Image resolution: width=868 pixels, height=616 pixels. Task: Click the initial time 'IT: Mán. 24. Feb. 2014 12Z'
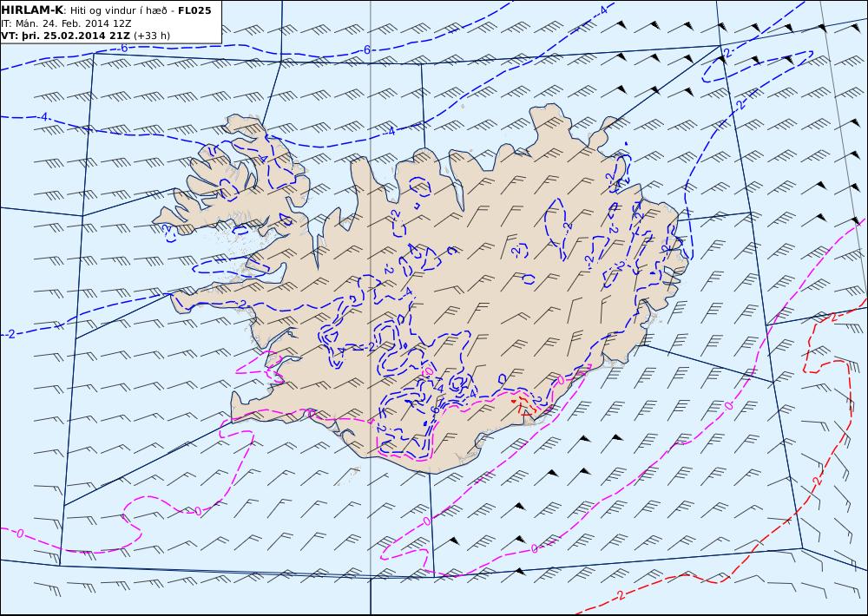coord(66,23)
